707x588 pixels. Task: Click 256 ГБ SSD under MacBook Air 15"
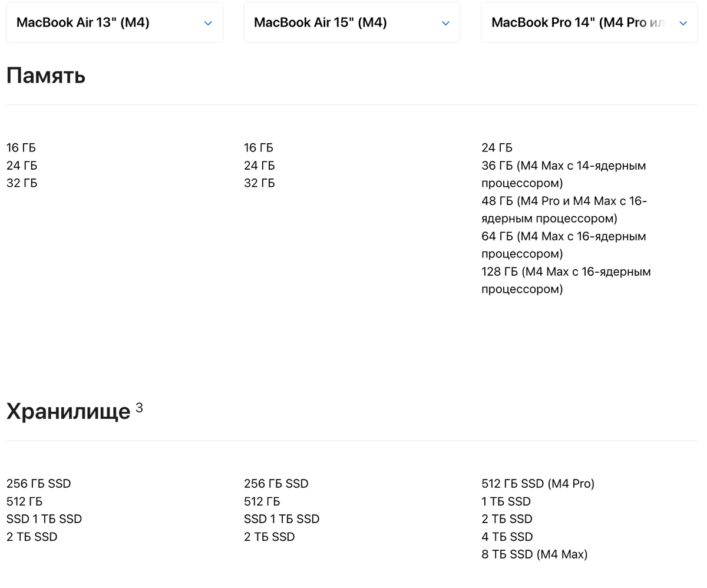pos(276,484)
